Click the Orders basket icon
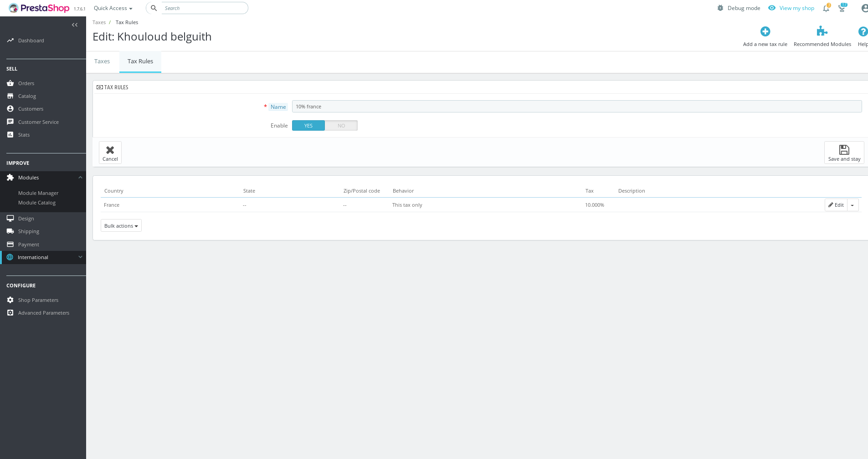 10,83
